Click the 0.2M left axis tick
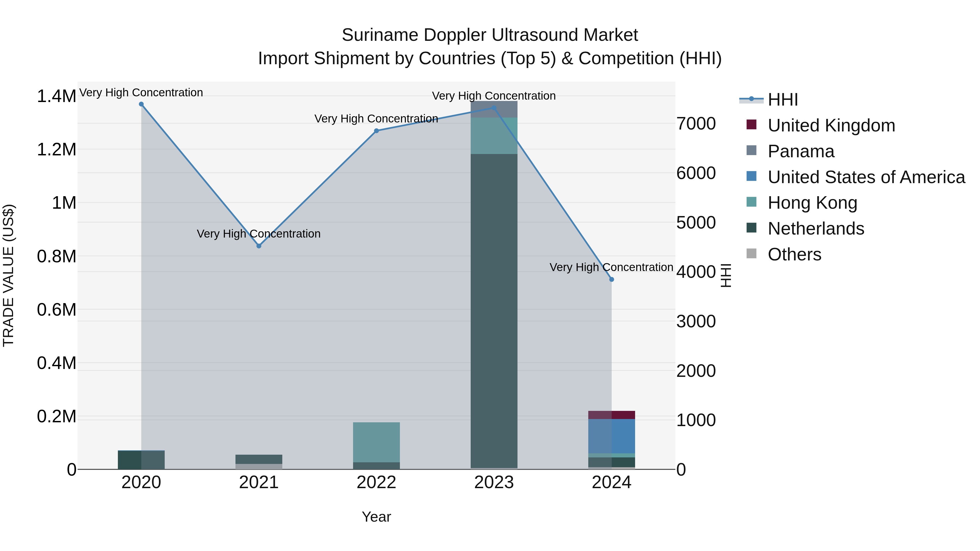 [x=56, y=416]
